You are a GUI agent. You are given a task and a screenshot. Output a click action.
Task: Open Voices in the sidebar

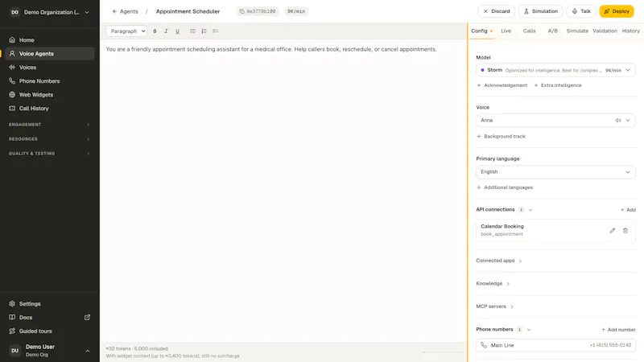click(x=50, y=68)
